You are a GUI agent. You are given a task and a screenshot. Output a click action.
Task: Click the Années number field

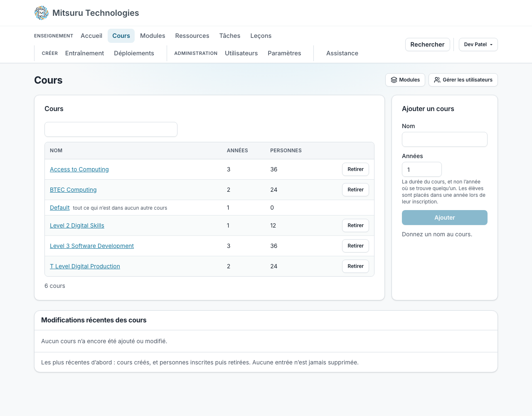click(x=422, y=169)
